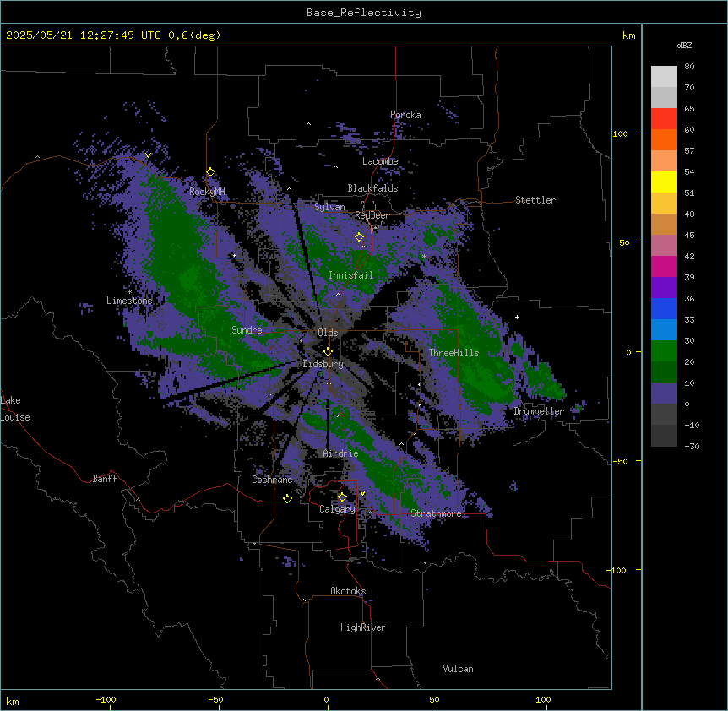
Task: Click the yellow diamond marker above Calgary label
Action: pos(342,497)
